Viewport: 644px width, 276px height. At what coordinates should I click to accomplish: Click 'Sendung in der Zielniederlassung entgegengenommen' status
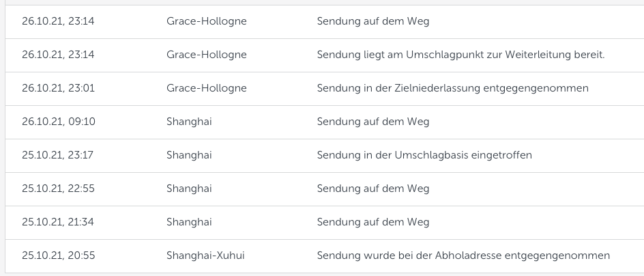(x=452, y=88)
